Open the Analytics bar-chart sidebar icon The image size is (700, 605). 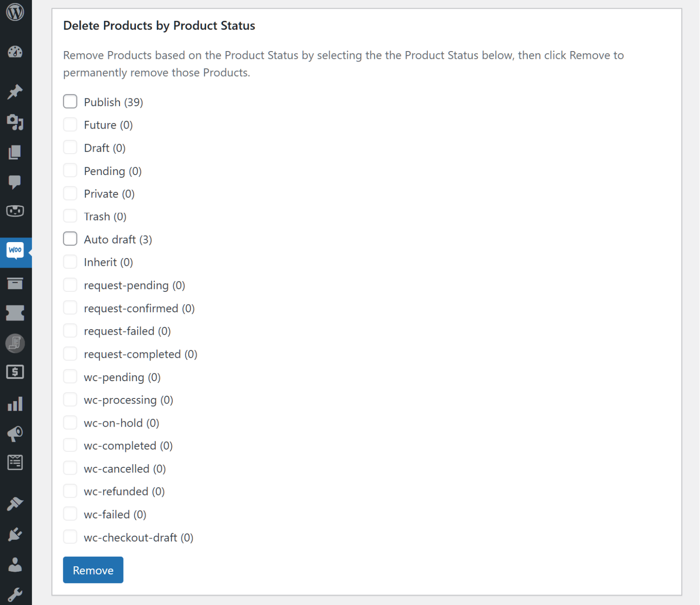click(15, 403)
